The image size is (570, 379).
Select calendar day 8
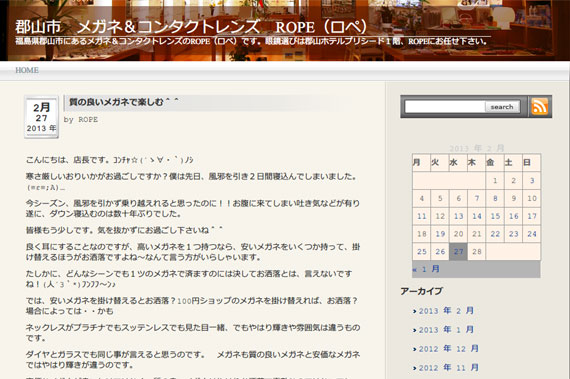coord(495,198)
